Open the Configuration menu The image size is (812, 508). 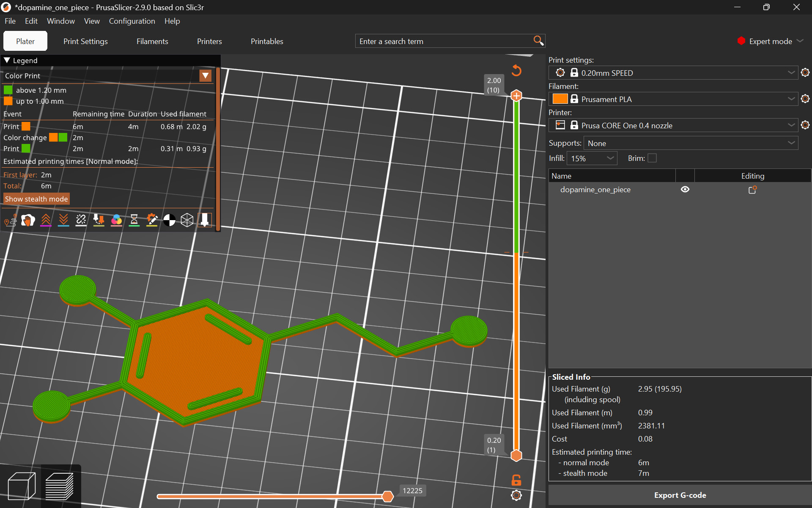coord(132,21)
